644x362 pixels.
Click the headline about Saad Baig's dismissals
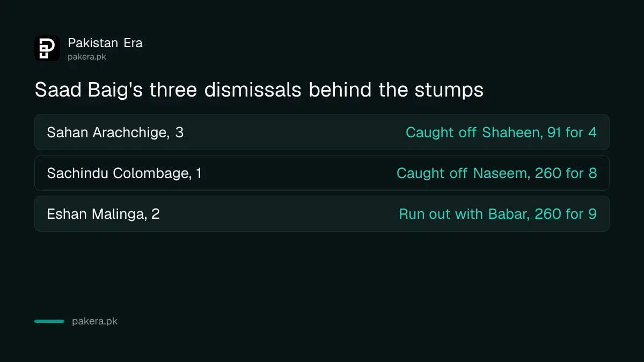[x=259, y=90]
